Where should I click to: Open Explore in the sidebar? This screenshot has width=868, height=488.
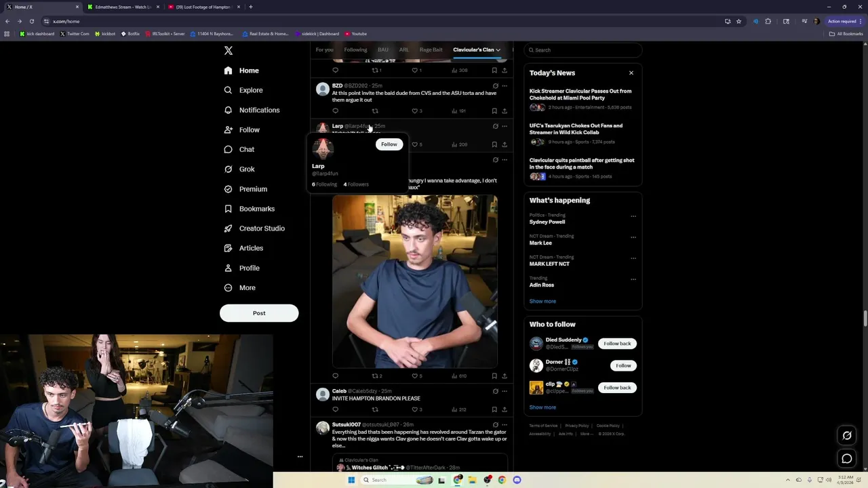coord(243,90)
